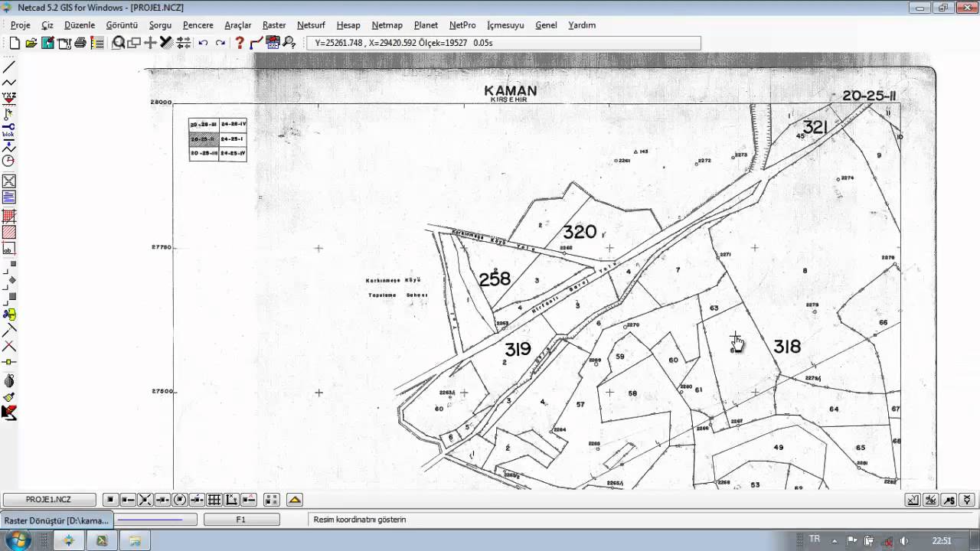Open the Netmap menu
The height and width of the screenshot is (551, 980).
click(x=387, y=25)
